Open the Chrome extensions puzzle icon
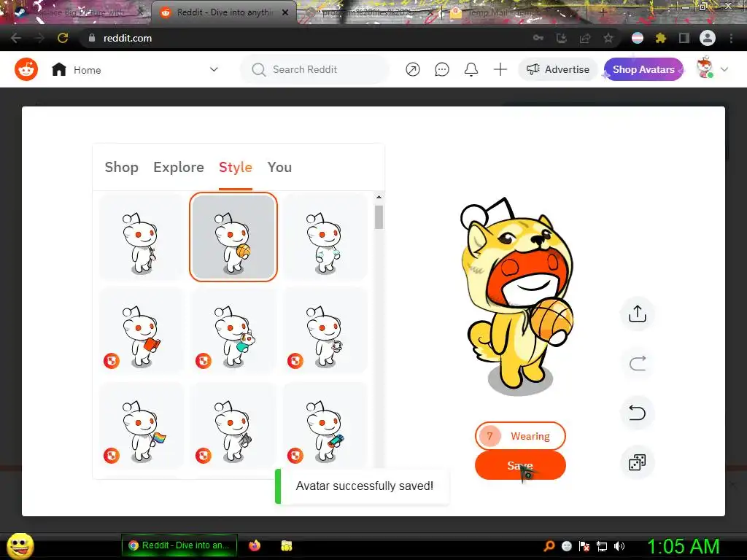 pos(661,38)
